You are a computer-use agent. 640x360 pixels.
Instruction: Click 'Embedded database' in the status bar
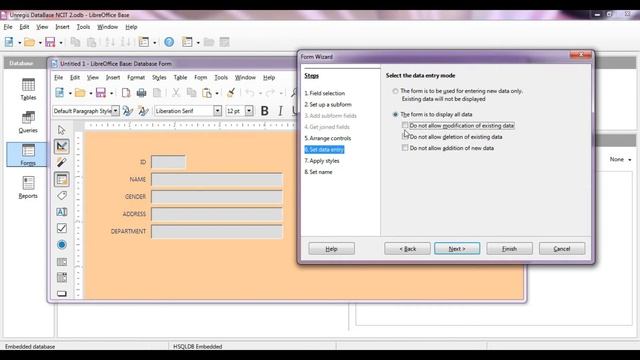[30, 347]
